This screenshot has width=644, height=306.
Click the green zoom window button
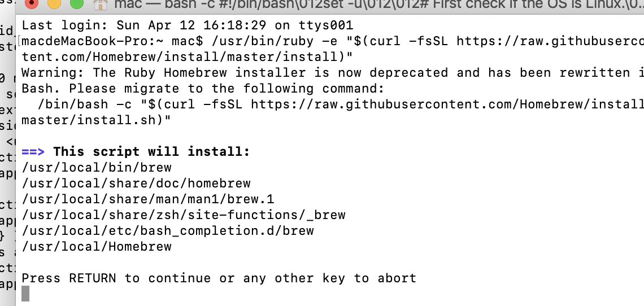pos(77,3)
